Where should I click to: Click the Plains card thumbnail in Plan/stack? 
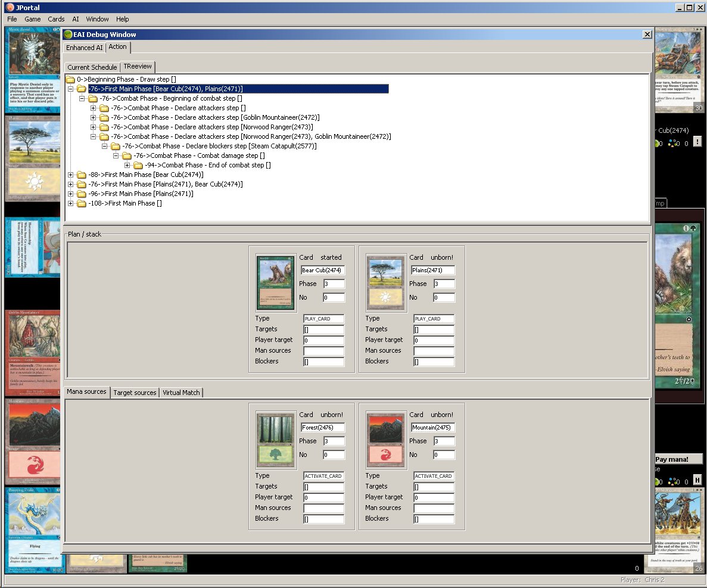click(x=386, y=283)
